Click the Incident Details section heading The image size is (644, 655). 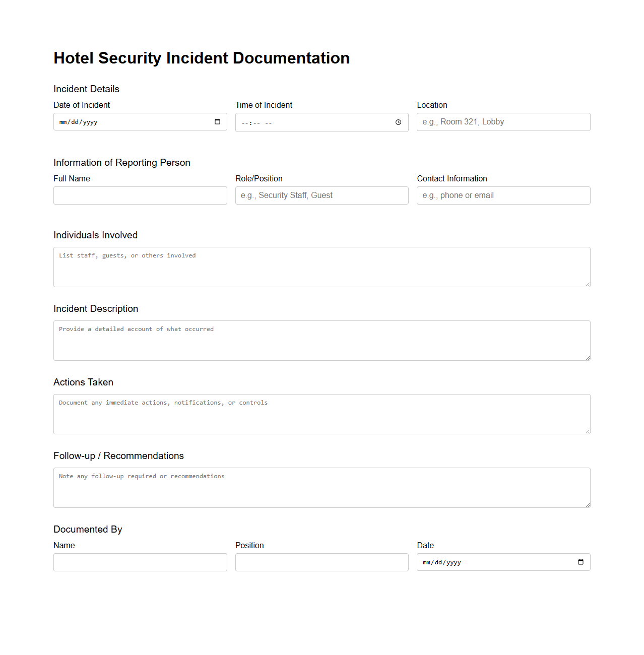[x=86, y=89]
